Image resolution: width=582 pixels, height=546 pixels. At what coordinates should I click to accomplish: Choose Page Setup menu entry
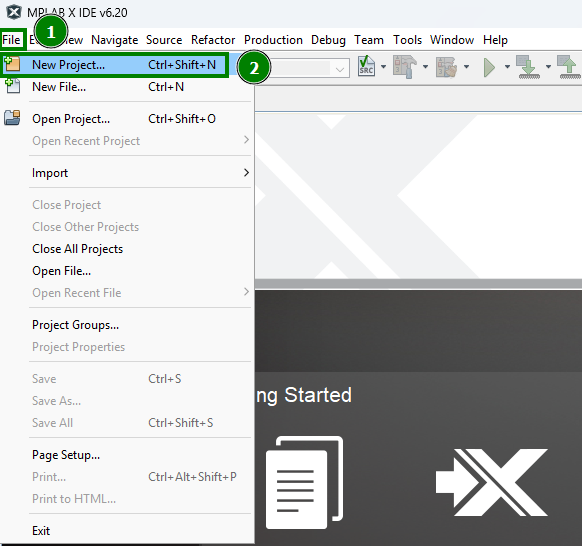pos(66,455)
